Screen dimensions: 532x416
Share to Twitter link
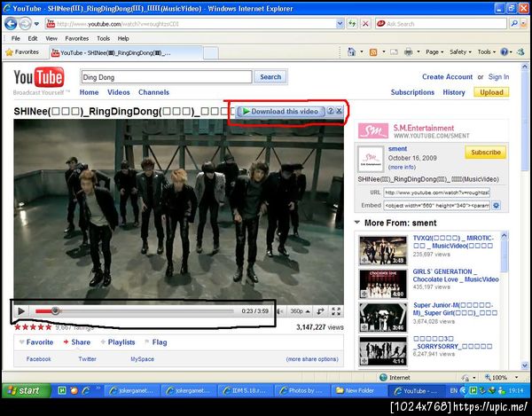point(87,359)
